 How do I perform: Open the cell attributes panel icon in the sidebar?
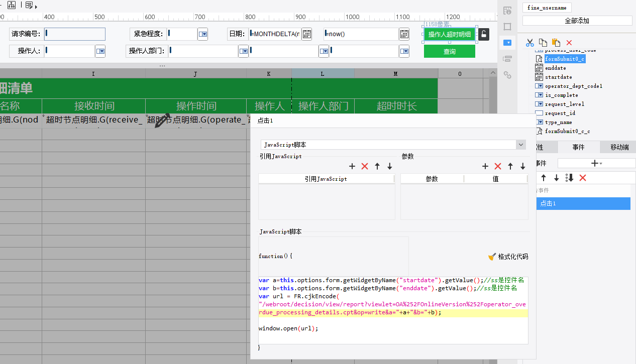coord(507,11)
